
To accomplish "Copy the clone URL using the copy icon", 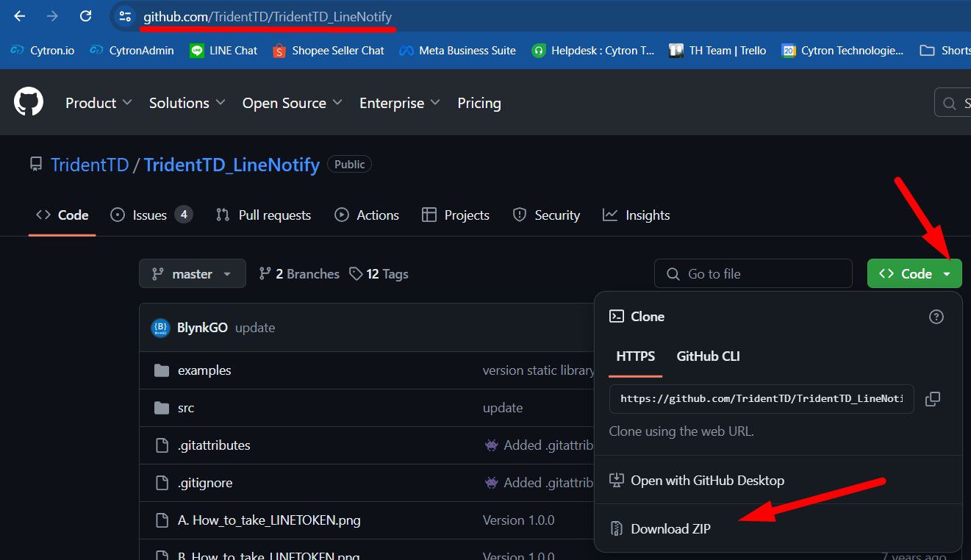I will click(x=932, y=398).
